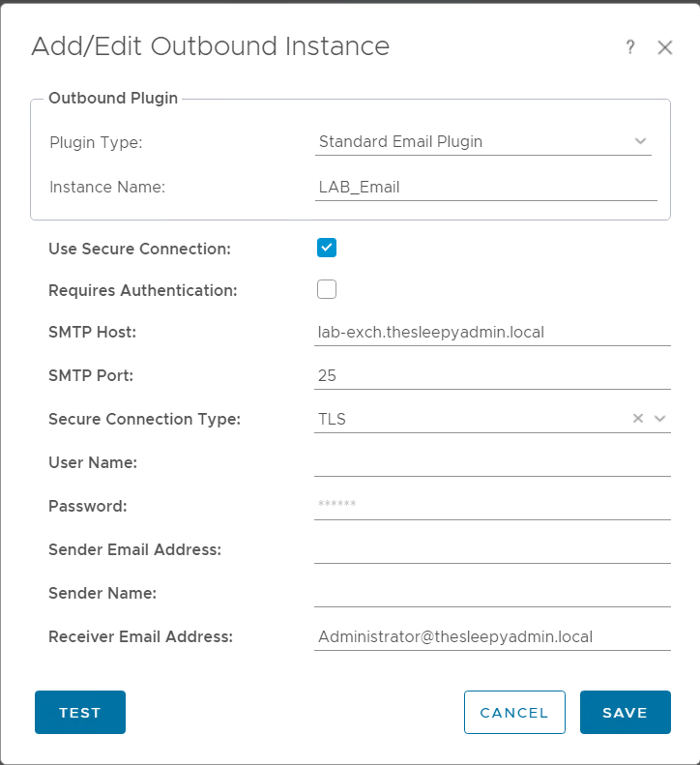Focus the SMTP Host input field
Image resolution: width=700 pixels, height=765 pixels.
coord(492,333)
